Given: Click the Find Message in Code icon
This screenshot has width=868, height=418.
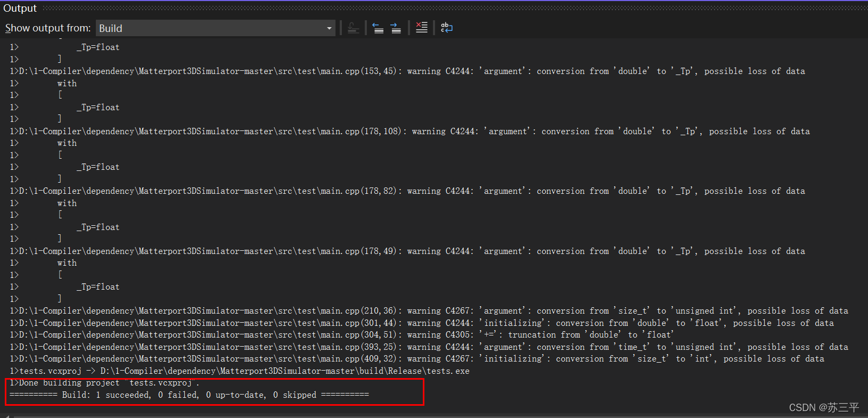Looking at the screenshot, I should click(x=353, y=28).
